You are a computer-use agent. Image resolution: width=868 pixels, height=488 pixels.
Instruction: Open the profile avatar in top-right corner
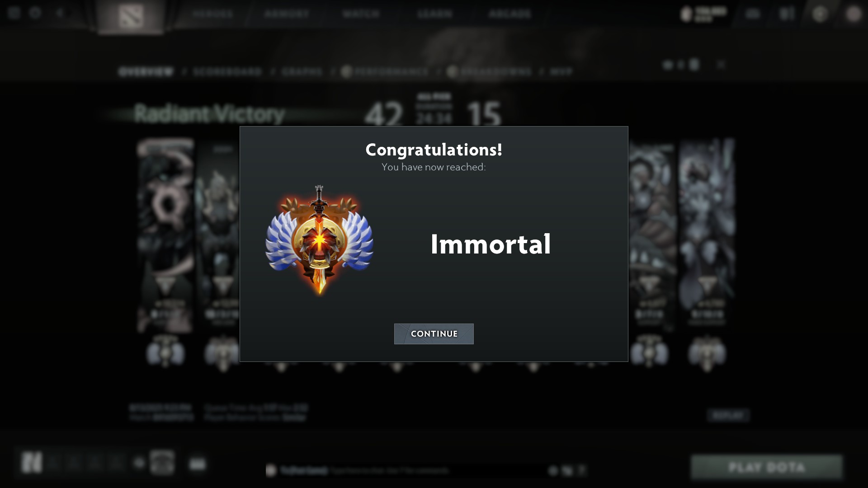point(854,14)
